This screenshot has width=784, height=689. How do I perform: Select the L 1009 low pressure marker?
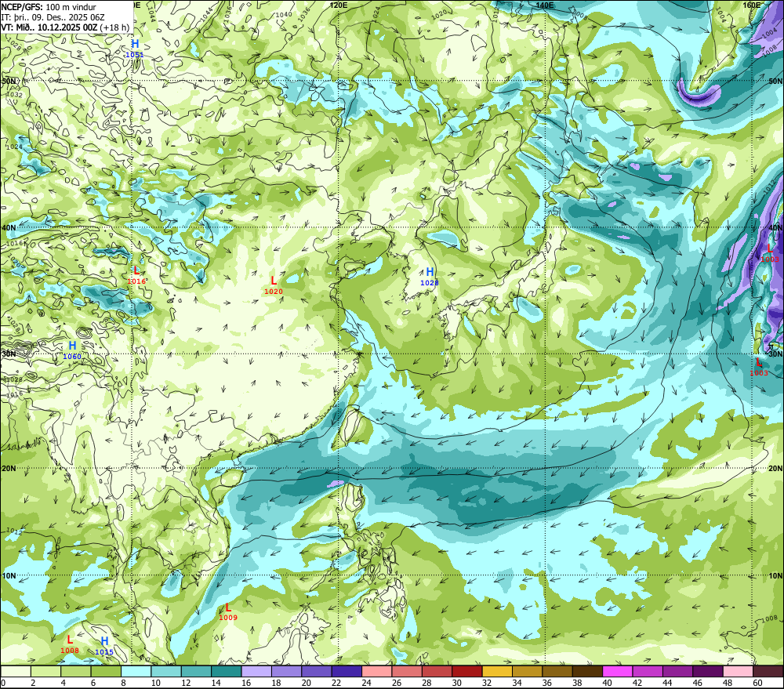(x=228, y=611)
